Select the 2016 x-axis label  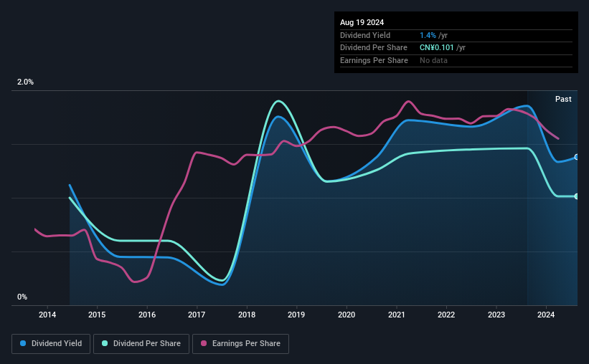pyautogui.click(x=147, y=315)
